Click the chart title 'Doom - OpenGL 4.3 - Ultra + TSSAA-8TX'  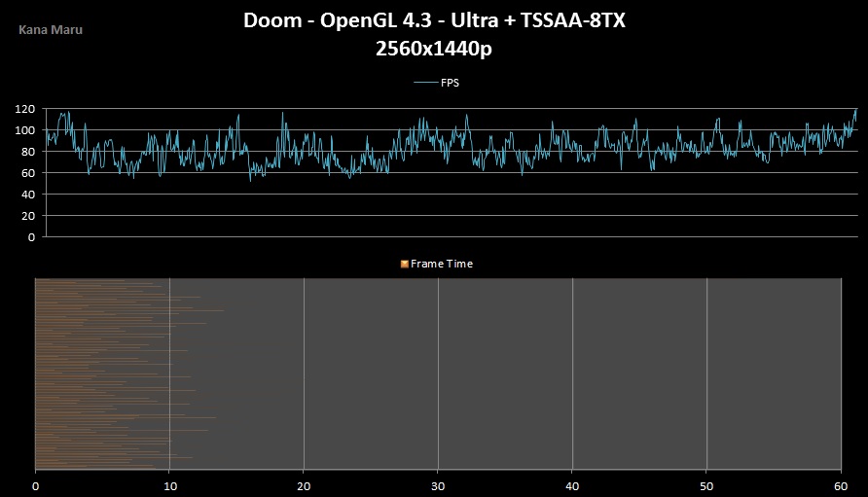pos(434,20)
